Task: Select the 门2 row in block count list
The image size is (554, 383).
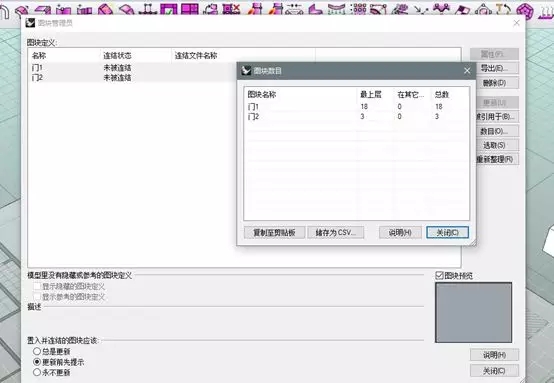Action: (x=356, y=117)
